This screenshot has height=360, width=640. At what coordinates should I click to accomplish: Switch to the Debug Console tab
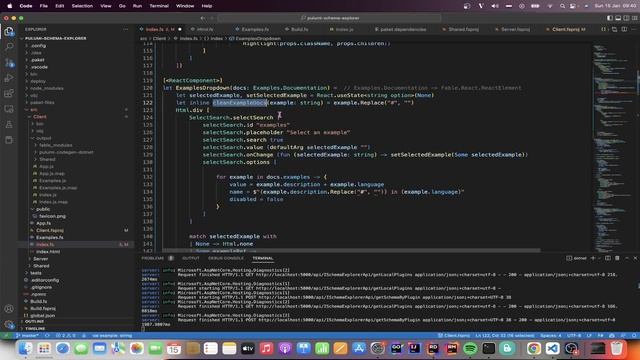coord(226,258)
